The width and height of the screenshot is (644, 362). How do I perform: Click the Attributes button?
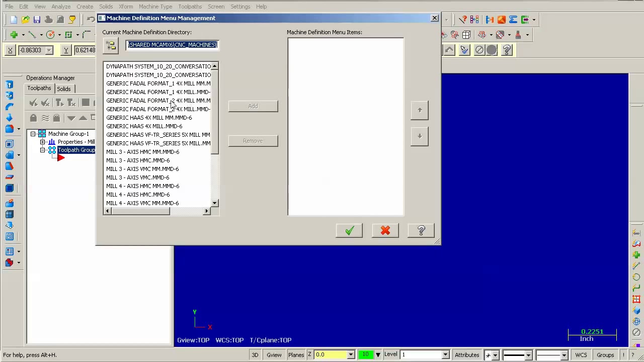467,355
